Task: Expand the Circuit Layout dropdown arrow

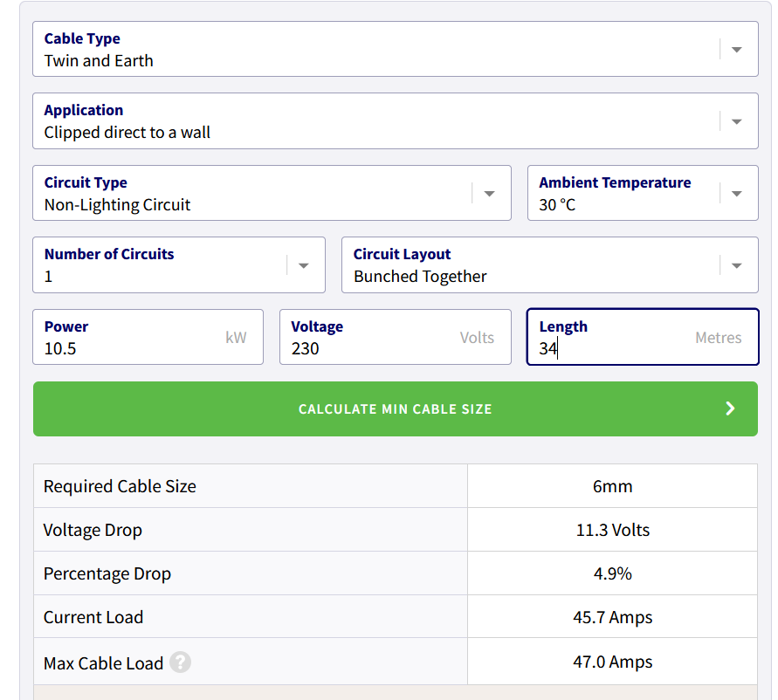Action: point(736,265)
